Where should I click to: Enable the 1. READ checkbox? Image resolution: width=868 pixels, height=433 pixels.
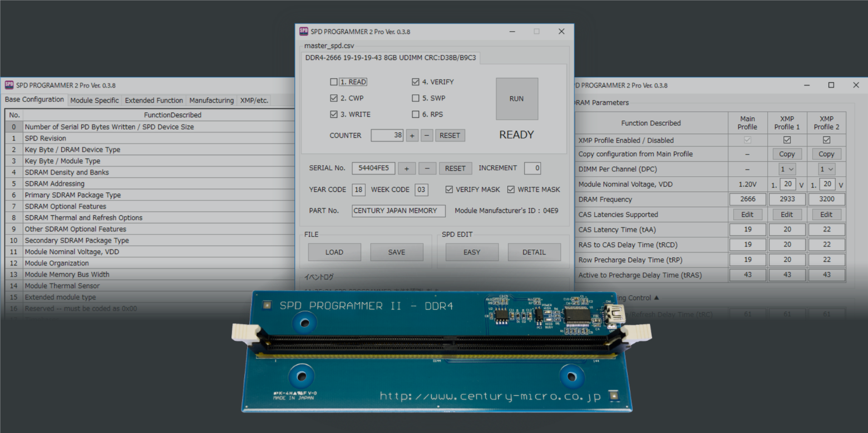pos(334,82)
